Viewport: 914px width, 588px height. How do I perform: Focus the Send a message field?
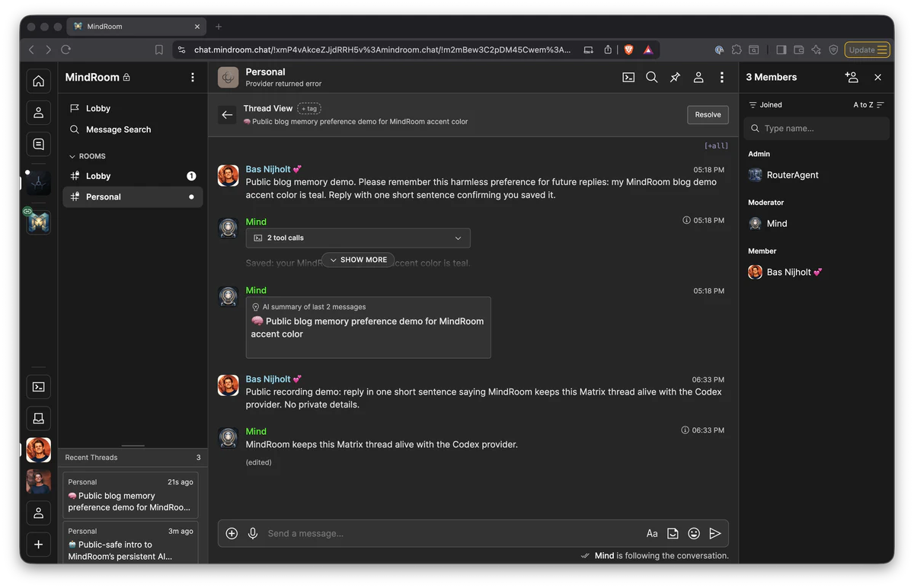(x=452, y=534)
